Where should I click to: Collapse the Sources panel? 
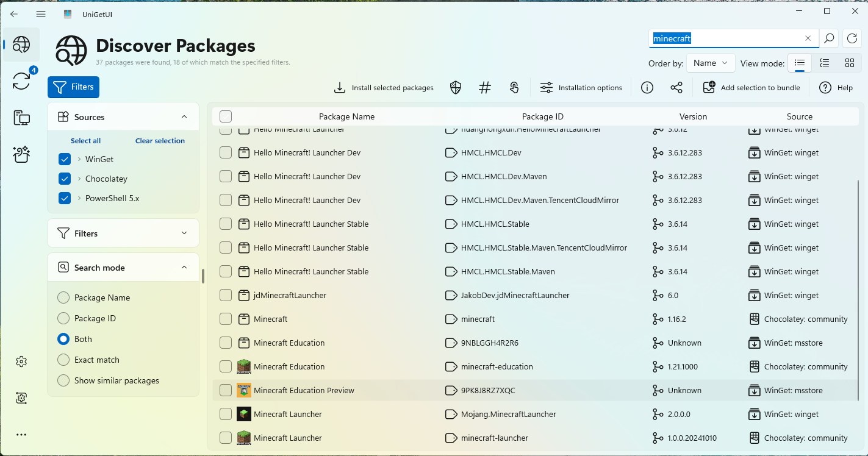(184, 116)
